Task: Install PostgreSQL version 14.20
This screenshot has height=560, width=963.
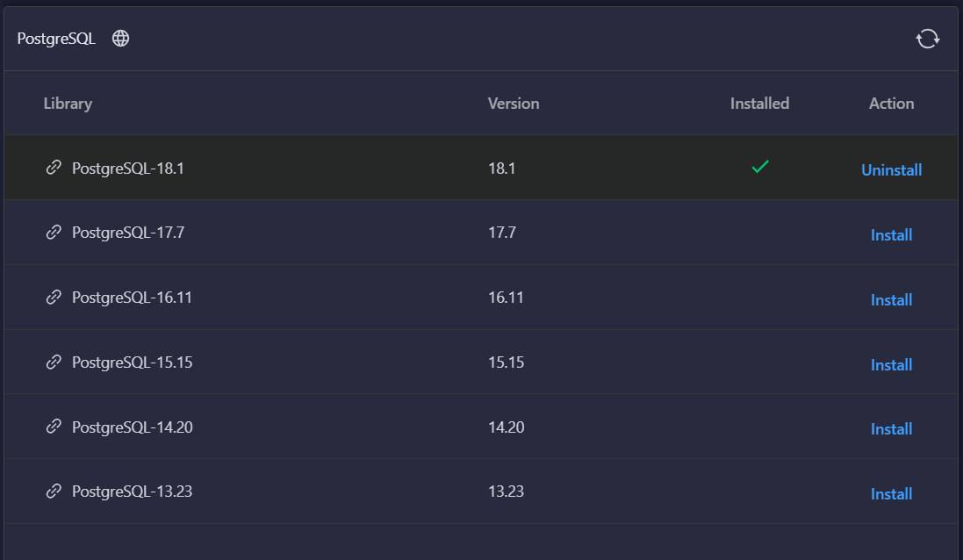Action: tap(891, 429)
